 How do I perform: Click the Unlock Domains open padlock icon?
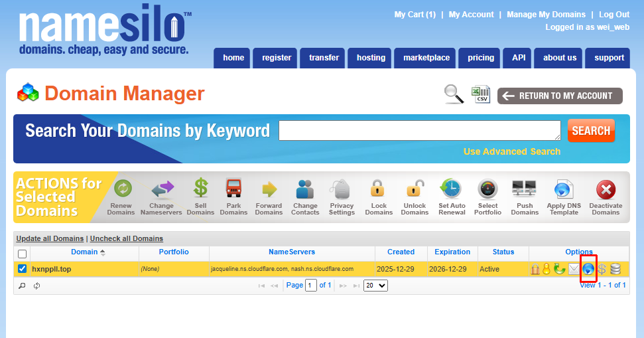(x=415, y=189)
